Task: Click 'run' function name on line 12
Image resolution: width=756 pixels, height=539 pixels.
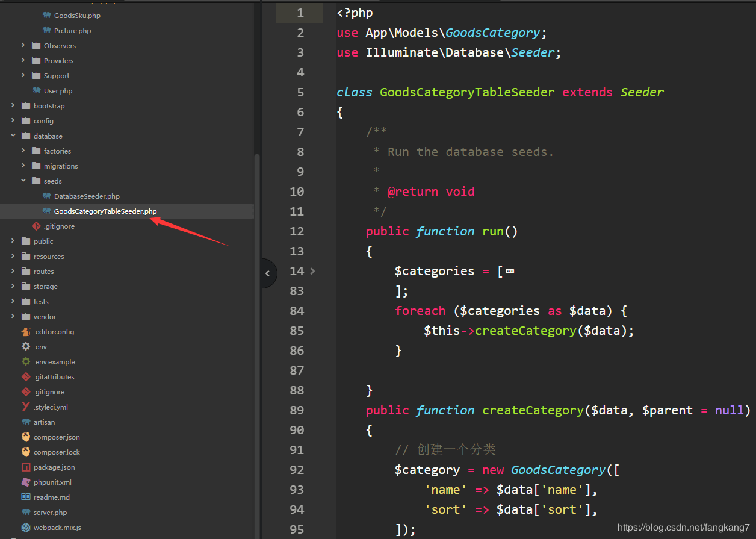Action: coord(493,231)
